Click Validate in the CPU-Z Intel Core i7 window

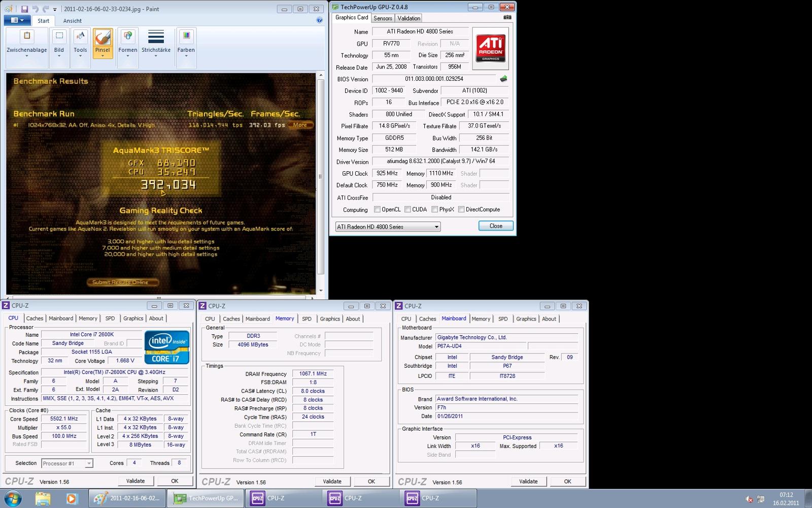click(136, 481)
